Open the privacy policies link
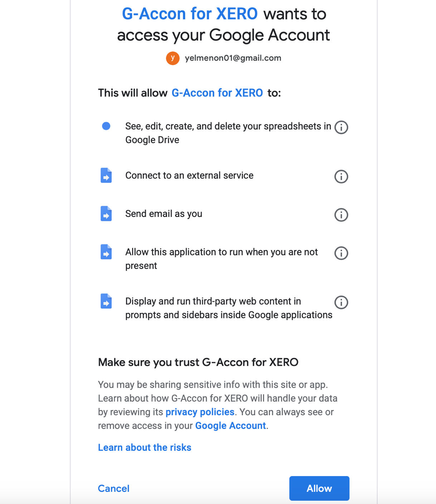 point(200,412)
